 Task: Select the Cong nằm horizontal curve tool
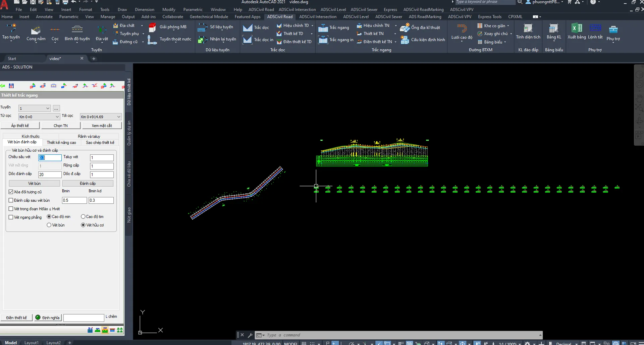click(x=36, y=31)
